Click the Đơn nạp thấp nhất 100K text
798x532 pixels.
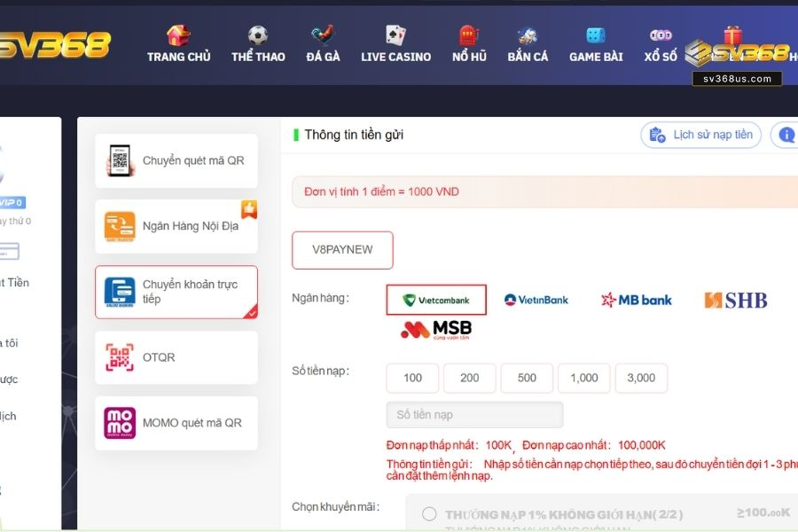pos(449,445)
